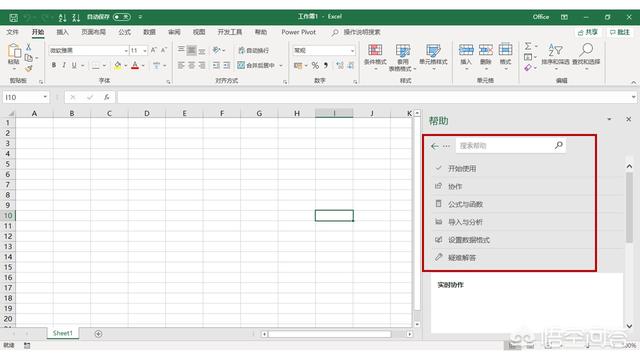The width and height of the screenshot is (640, 360).
Task: Click the Orientation text rotation icon
Action: [x=216, y=50]
